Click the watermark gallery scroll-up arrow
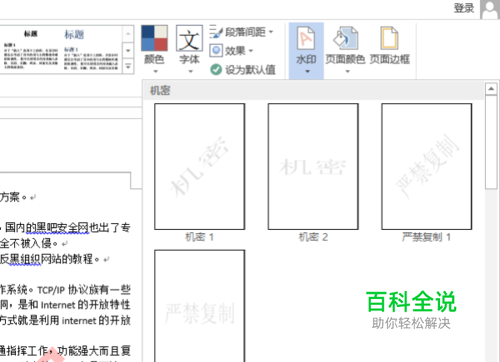 pyautogui.click(x=491, y=89)
